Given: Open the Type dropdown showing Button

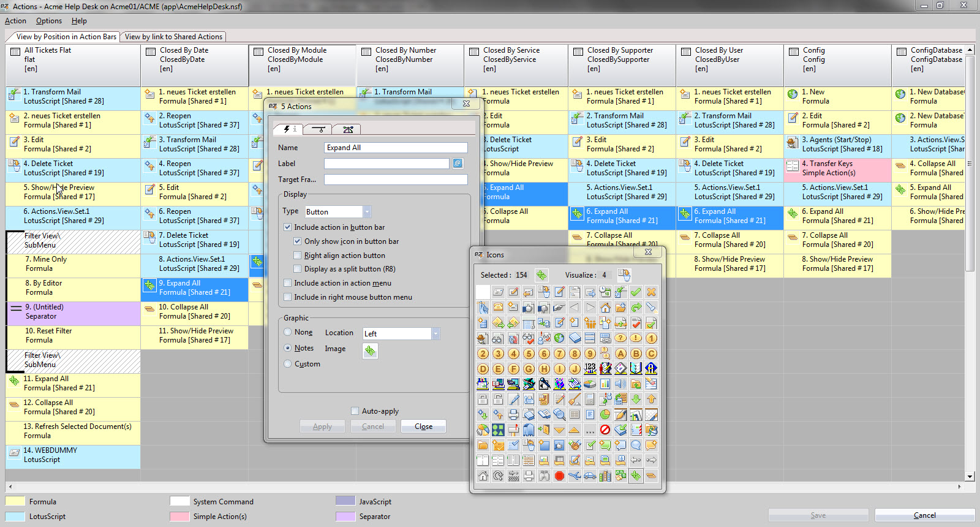Looking at the screenshot, I should point(367,211).
